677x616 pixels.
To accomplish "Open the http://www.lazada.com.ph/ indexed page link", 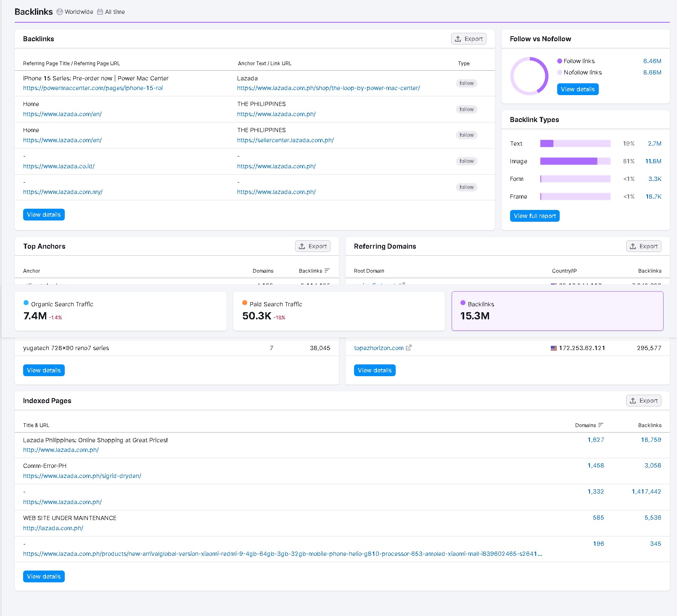I will pos(61,450).
